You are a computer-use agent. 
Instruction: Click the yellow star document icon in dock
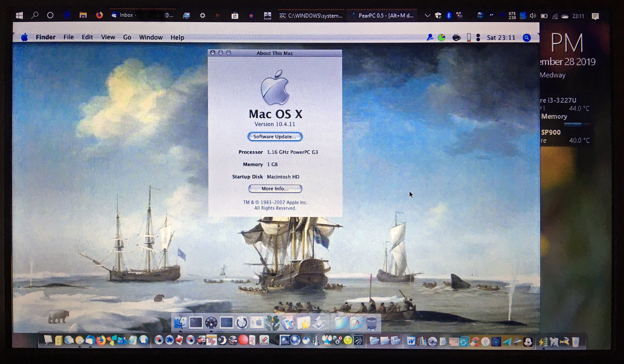[304, 323]
